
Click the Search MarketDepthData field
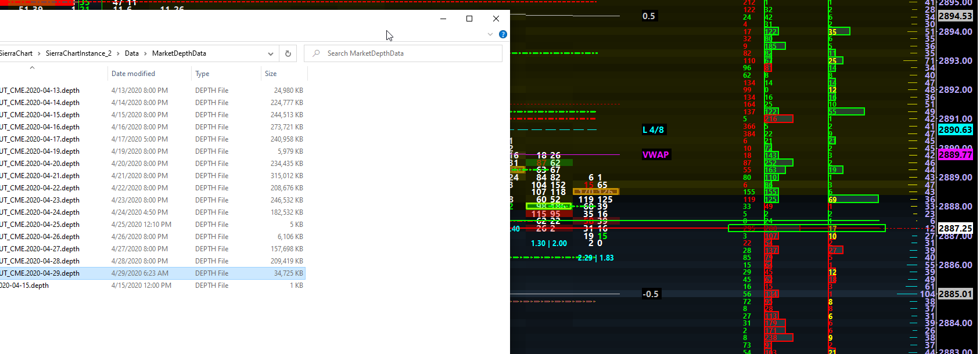tap(403, 53)
